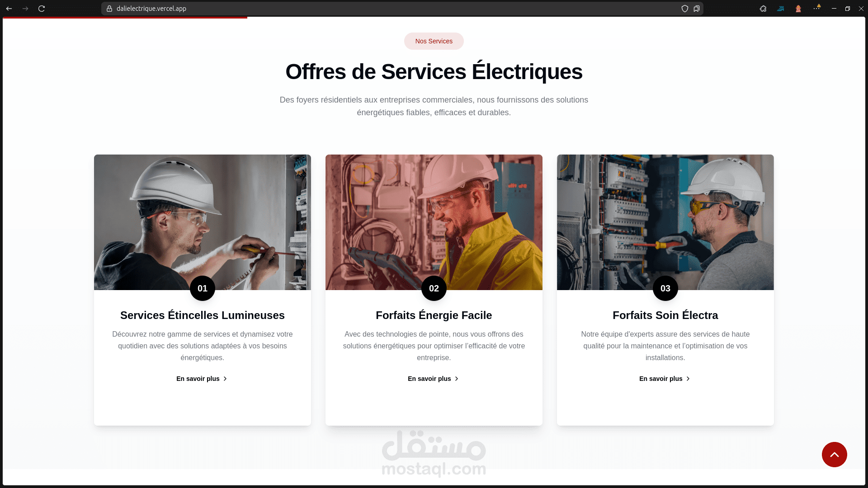
Task: Click the red scroll-to-top arrow button
Action: click(x=835, y=455)
